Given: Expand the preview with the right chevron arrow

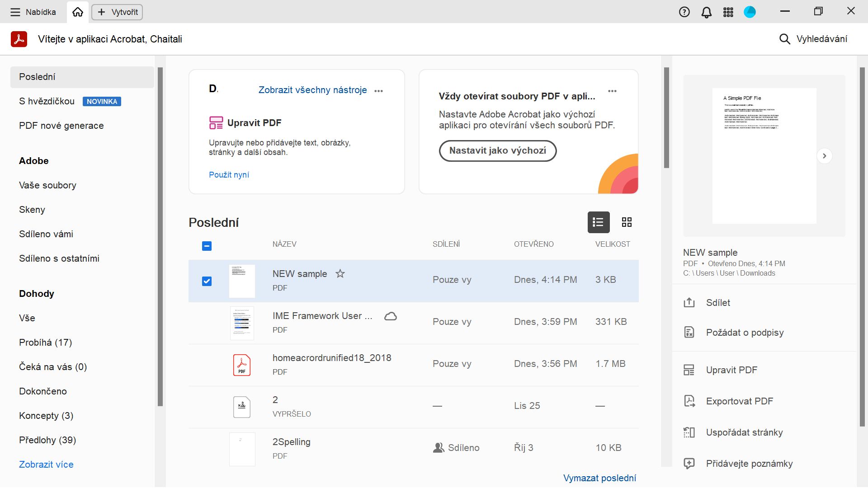Looking at the screenshot, I should tap(824, 156).
